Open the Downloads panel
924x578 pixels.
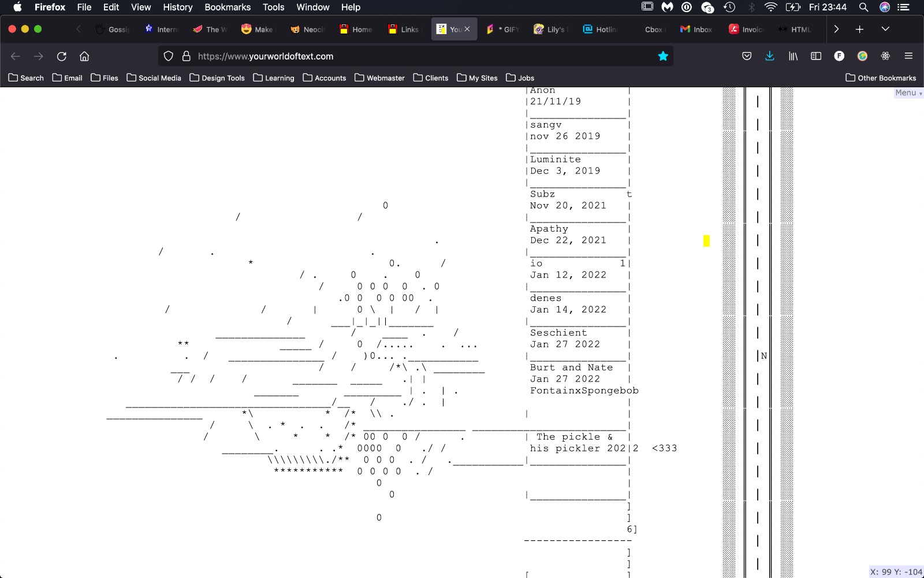pyautogui.click(x=770, y=56)
